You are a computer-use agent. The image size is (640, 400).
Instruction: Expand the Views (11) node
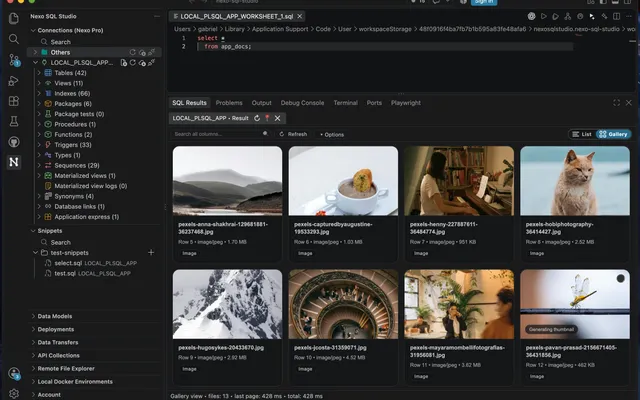point(39,83)
